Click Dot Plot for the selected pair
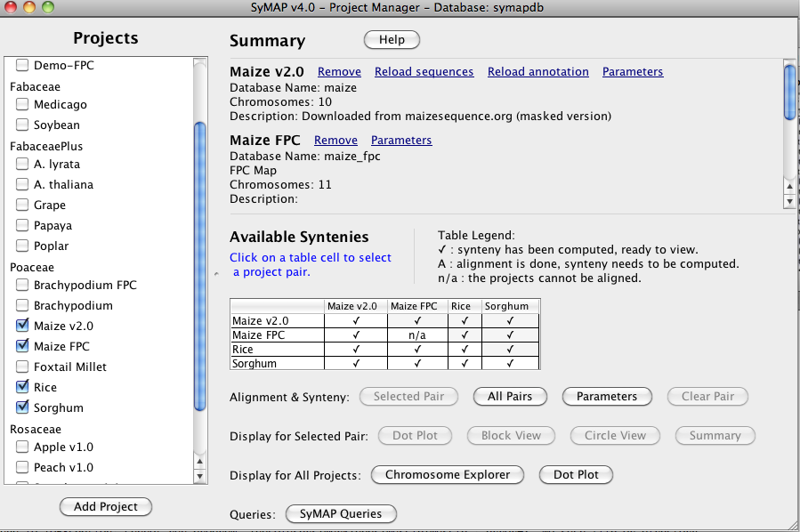The image size is (800, 532). click(x=416, y=436)
